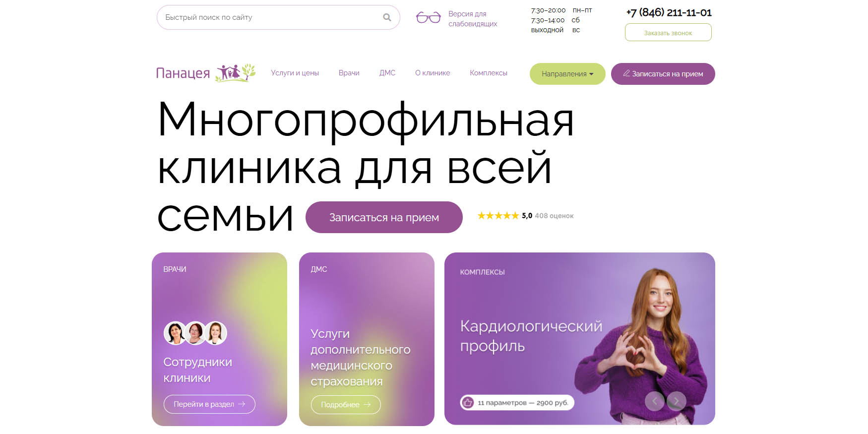This screenshot has width=868, height=434.
Task: Click Перейти в раздел on staff card
Action: pos(209,404)
